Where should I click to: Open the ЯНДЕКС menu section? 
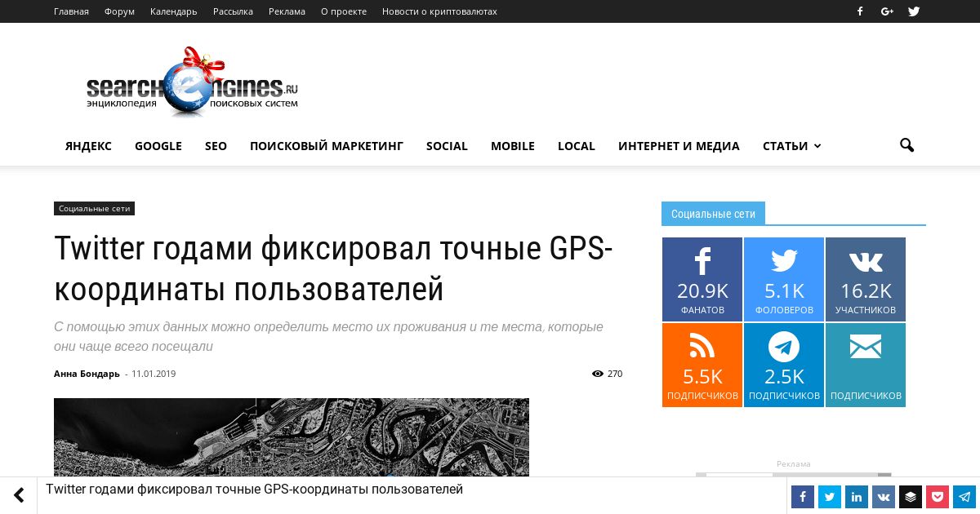(x=88, y=146)
